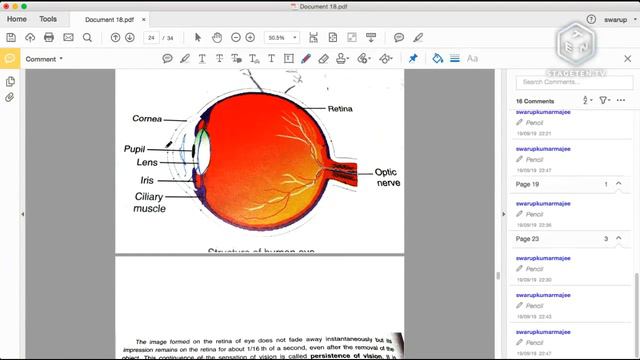
Task: Click the fit width scrolling icon
Action: [313, 38]
